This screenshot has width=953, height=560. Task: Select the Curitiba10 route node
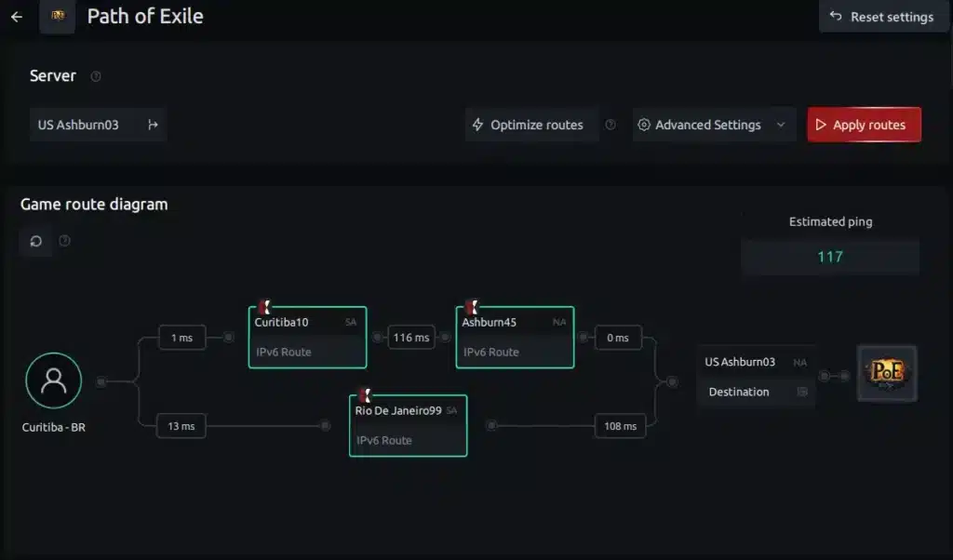pyautogui.click(x=307, y=337)
